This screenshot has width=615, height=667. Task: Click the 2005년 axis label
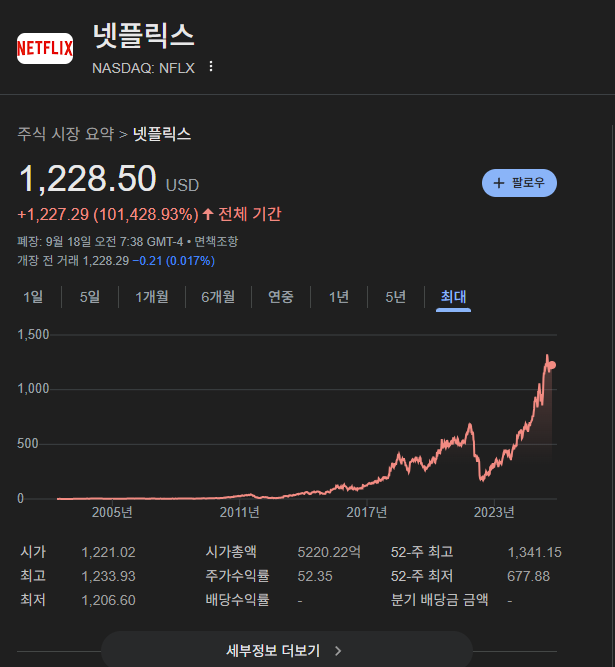click(x=112, y=512)
